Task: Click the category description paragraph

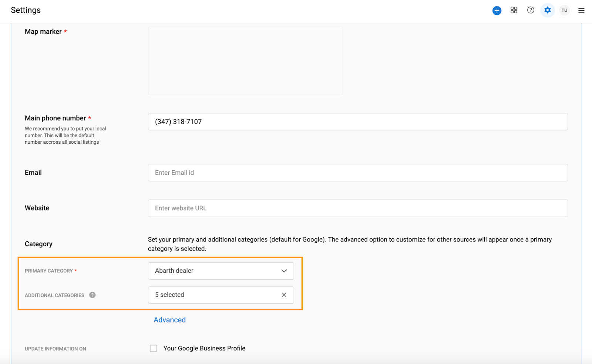Action: (x=350, y=244)
